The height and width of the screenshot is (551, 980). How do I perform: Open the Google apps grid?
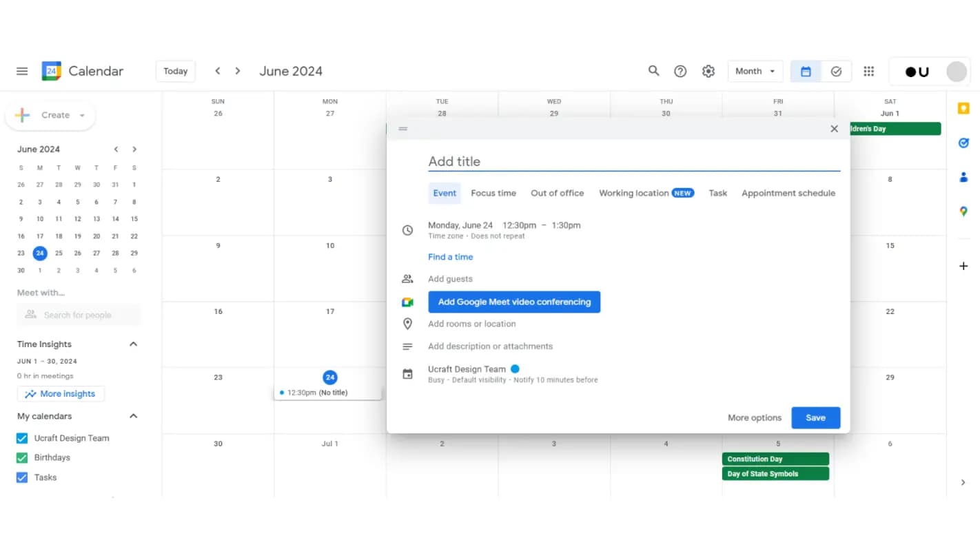(868, 71)
